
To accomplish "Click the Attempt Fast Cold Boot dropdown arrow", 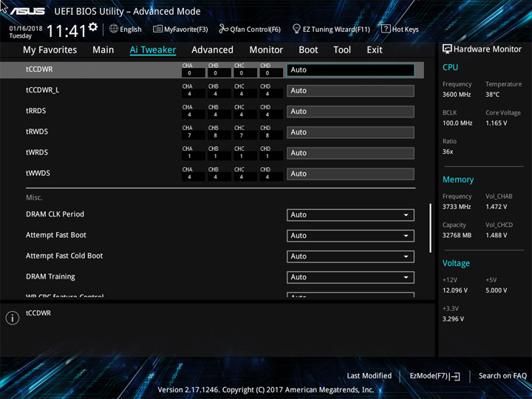I will pos(406,256).
